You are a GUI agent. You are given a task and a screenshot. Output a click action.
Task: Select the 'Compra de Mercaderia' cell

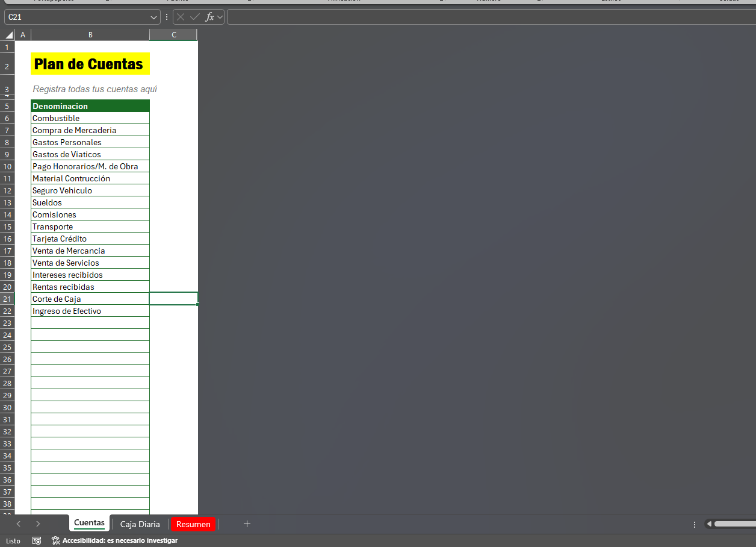click(x=90, y=130)
